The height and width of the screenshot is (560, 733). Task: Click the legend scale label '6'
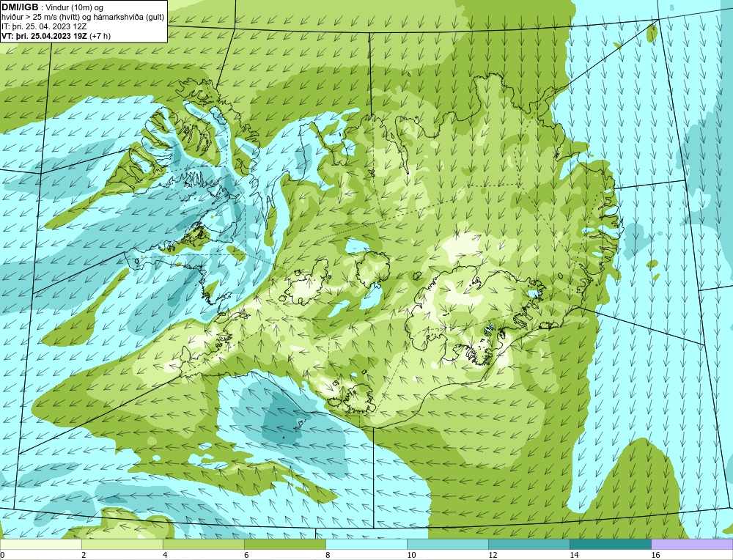246,555
